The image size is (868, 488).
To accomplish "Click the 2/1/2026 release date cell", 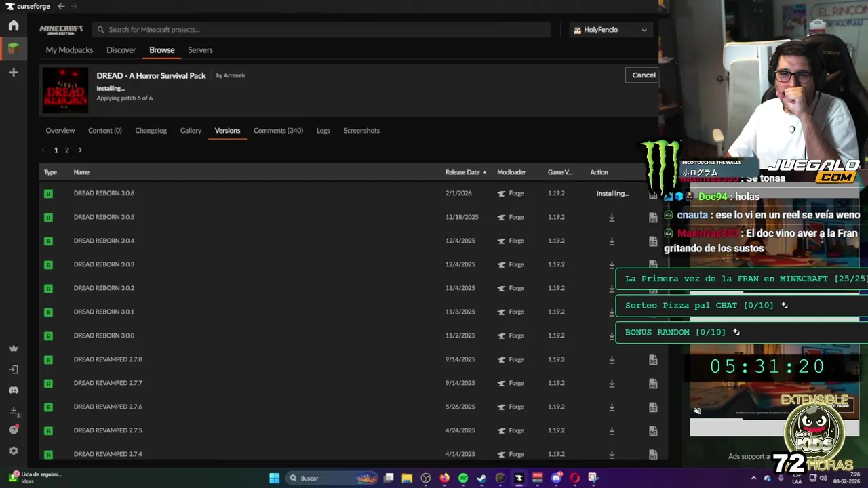I will pyautogui.click(x=458, y=193).
